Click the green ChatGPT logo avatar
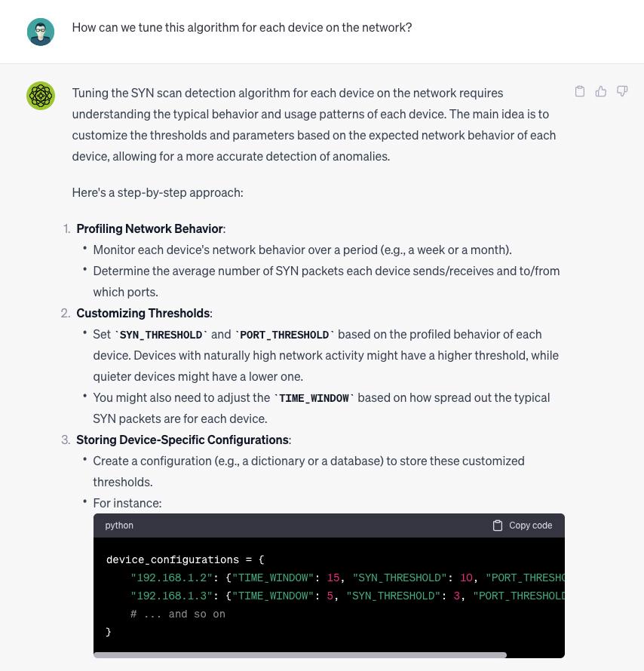Image resolution: width=644 pixels, height=671 pixels. click(41, 96)
